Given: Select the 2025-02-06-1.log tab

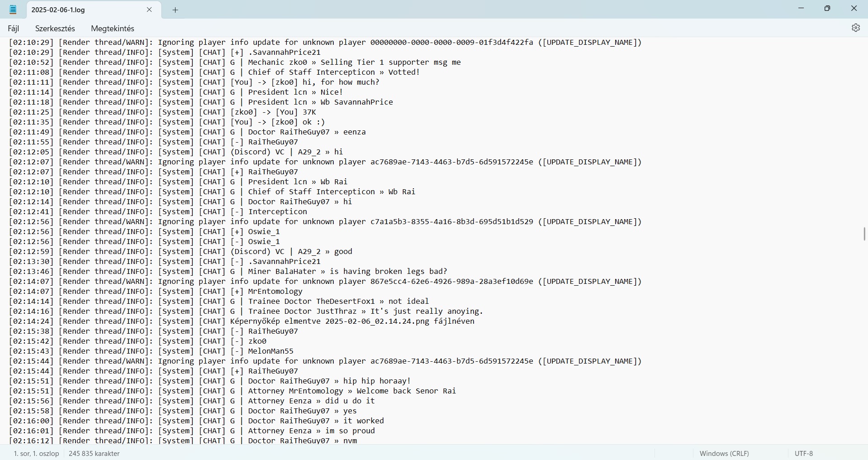Looking at the screenshot, I should 86,10.
